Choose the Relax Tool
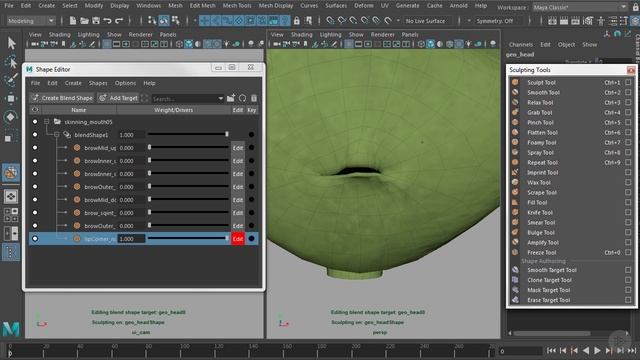 click(540, 102)
